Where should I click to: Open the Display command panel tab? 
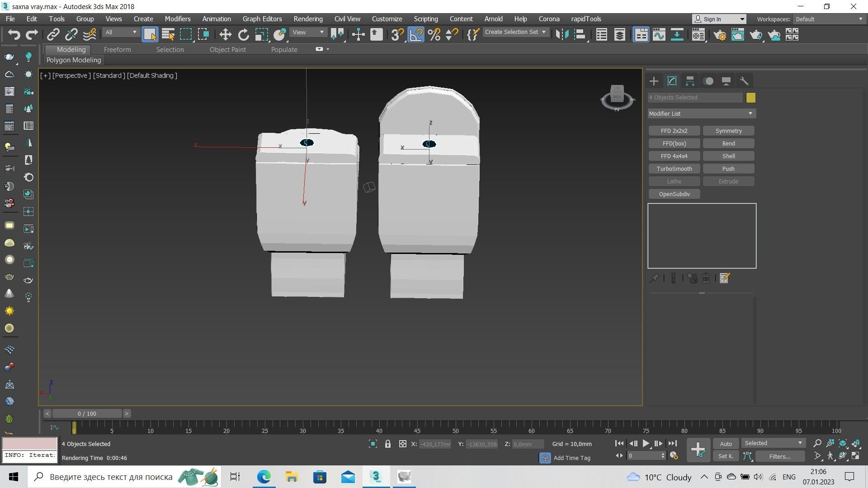[726, 81]
